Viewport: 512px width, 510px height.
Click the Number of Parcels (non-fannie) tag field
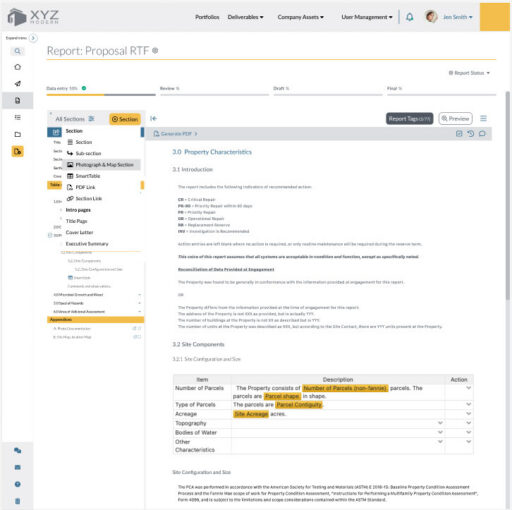(345, 388)
